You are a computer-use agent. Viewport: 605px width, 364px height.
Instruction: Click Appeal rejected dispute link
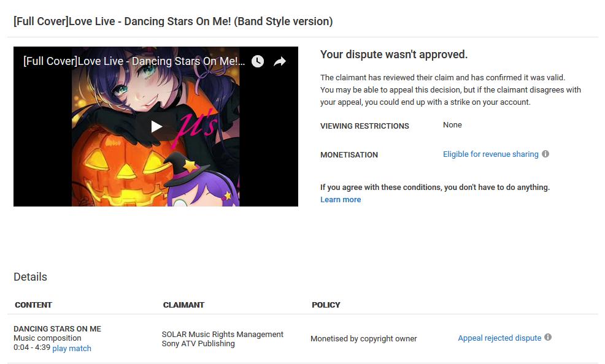tap(499, 338)
